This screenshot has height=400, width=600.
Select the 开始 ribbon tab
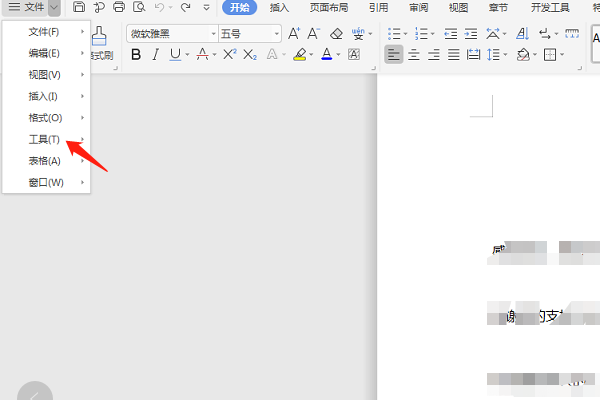240,7
